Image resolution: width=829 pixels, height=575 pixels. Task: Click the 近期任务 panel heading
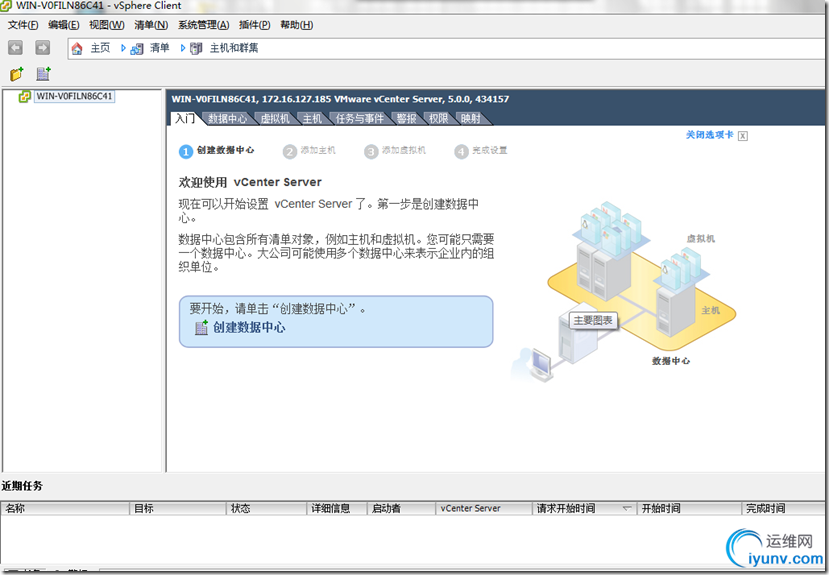point(22,486)
